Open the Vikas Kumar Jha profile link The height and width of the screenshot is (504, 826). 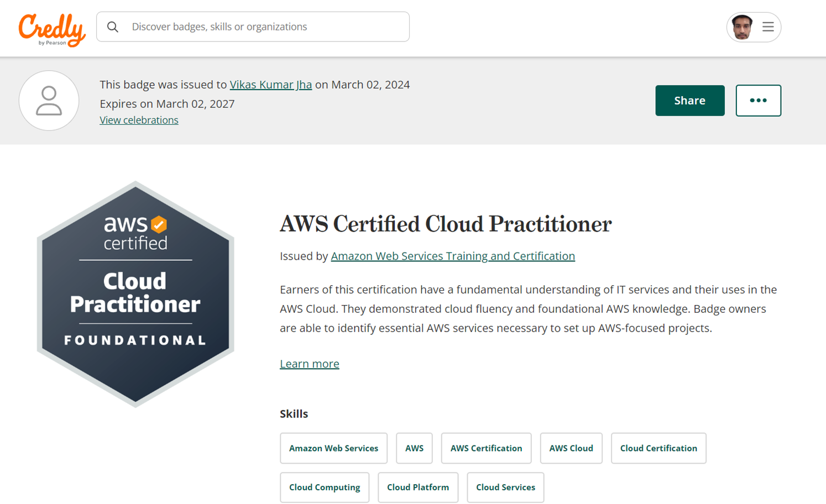(270, 85)
